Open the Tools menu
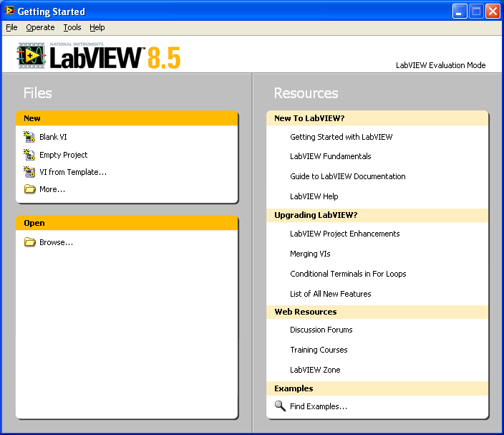Viewport: 504px width, 435px height. click(x=72, y=27)
